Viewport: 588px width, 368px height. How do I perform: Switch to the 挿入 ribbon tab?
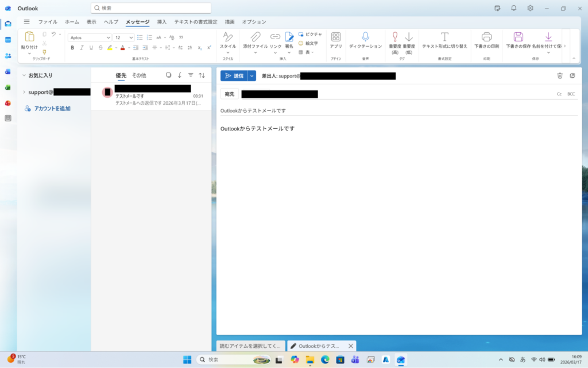tap(161, 22)
